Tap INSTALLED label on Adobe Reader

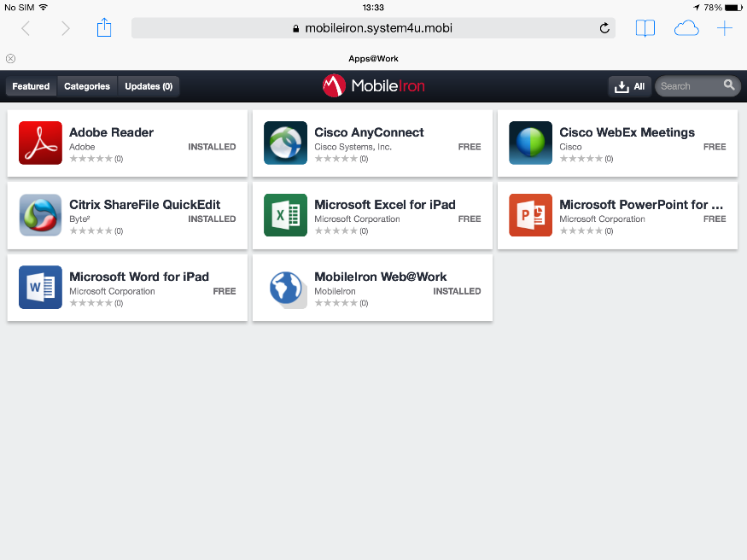[x=212, y=147]
